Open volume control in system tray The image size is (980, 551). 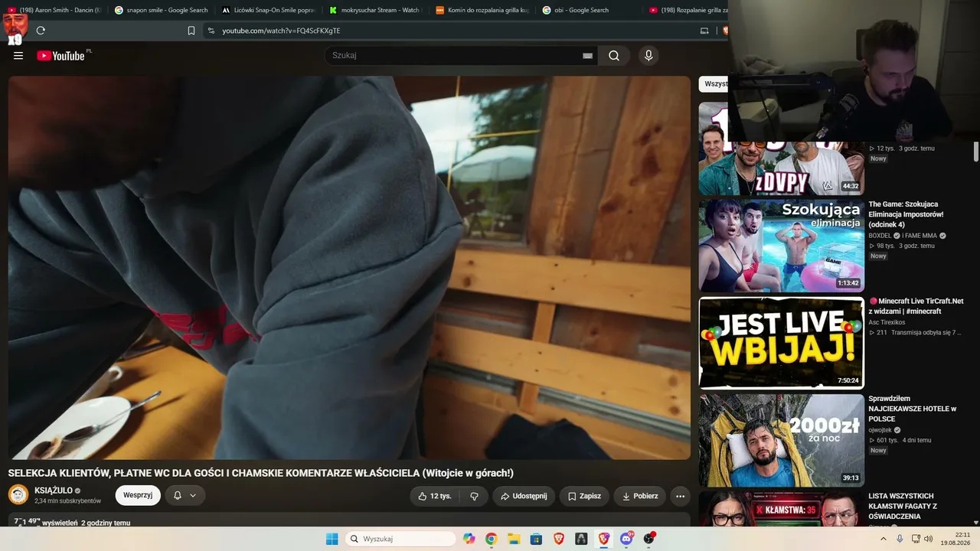pos(929,539)
